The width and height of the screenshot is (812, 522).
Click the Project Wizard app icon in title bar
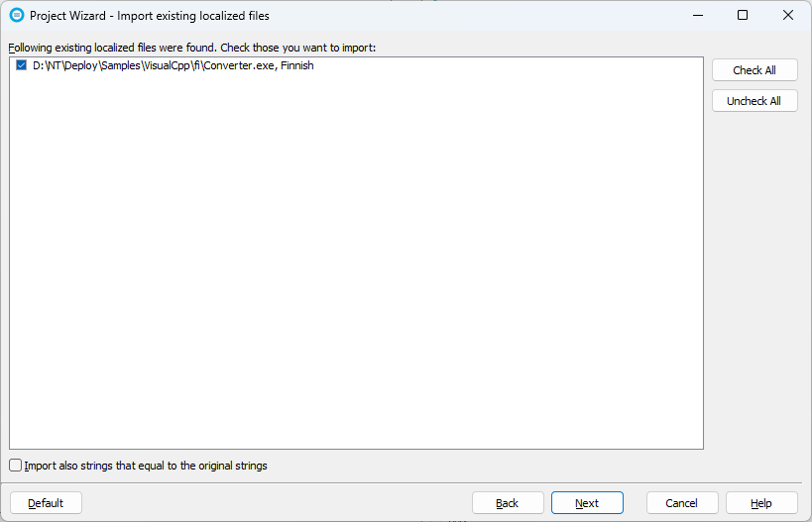pyautogui.click(x=16, y=16)
